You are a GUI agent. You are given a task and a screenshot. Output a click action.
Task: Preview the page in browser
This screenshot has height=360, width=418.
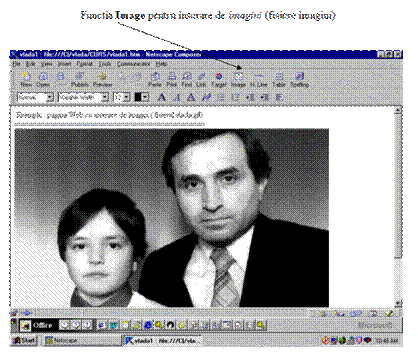102,80
